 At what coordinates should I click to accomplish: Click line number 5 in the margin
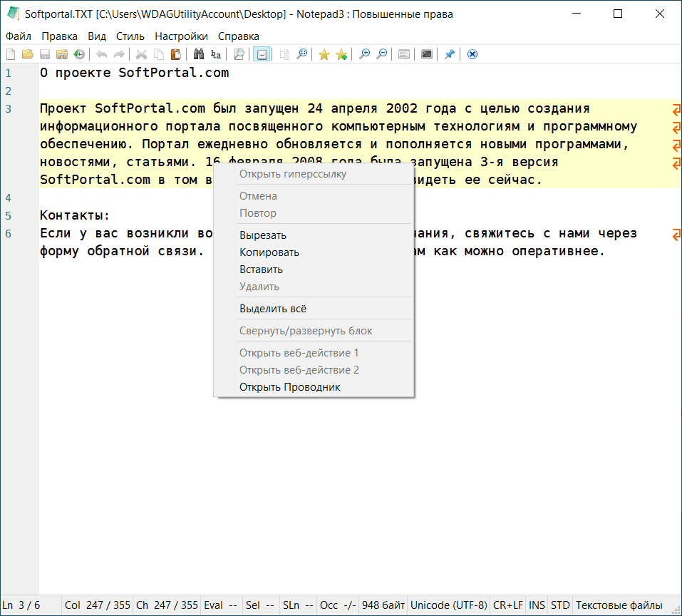pos(8,215)
